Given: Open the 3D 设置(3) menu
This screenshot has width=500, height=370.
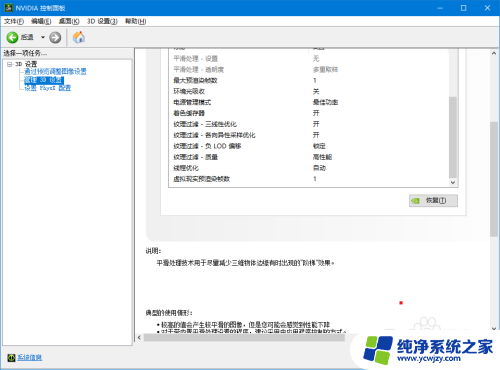Looking at the screenshot, I should (102, 21).
